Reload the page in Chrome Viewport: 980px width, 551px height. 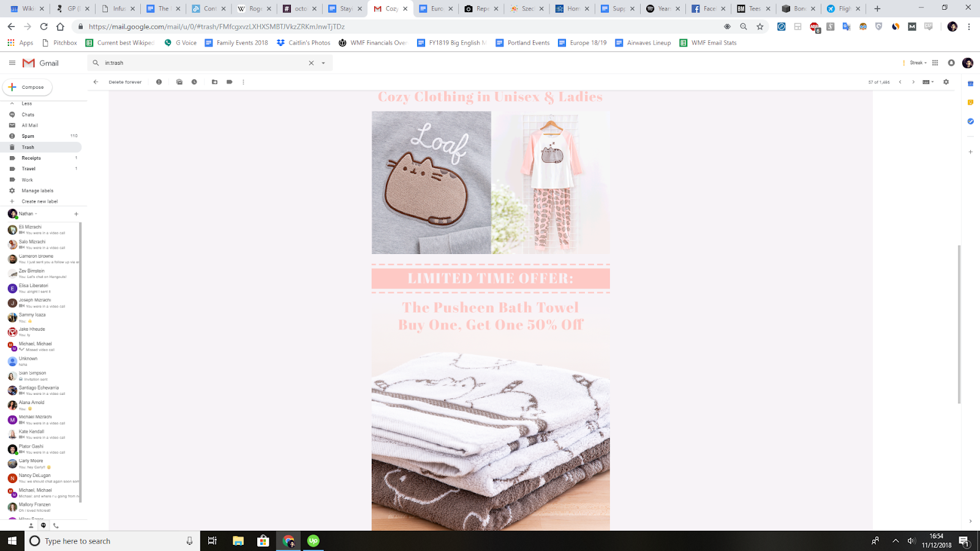(x=43, y=26)
